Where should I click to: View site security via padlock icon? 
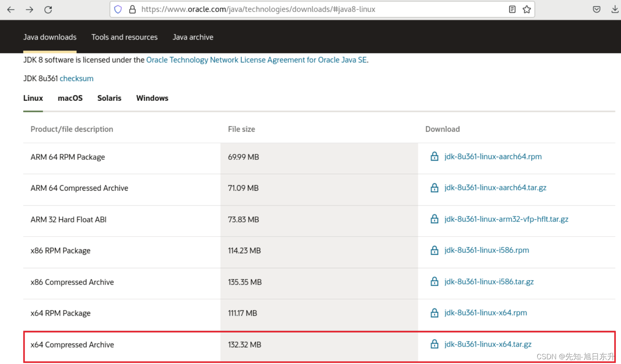[133, 9]
